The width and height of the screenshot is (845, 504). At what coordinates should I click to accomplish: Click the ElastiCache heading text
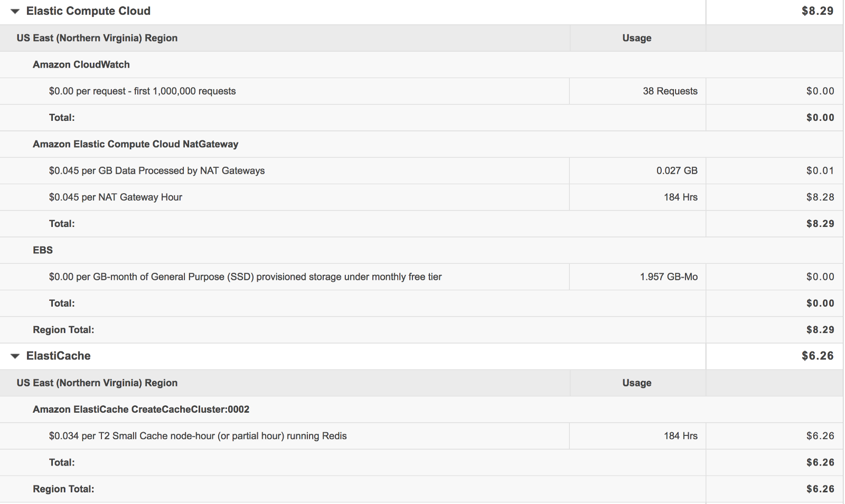coord(58,356)
